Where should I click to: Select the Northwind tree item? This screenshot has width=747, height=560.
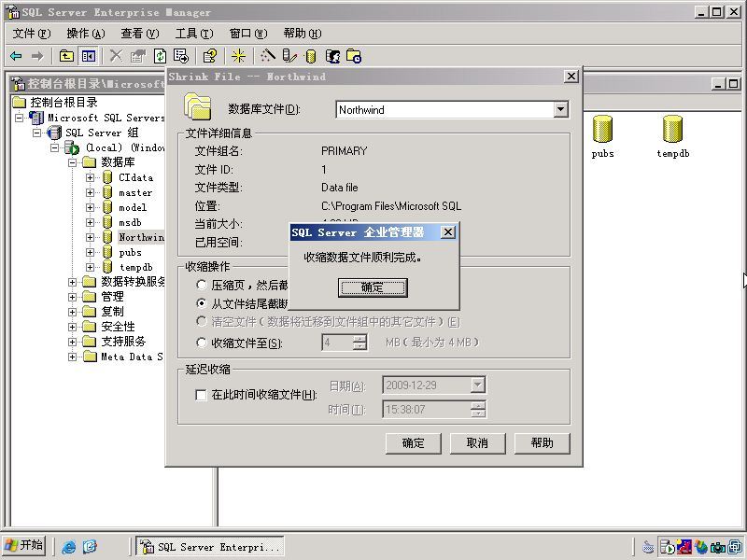[141, 237]
